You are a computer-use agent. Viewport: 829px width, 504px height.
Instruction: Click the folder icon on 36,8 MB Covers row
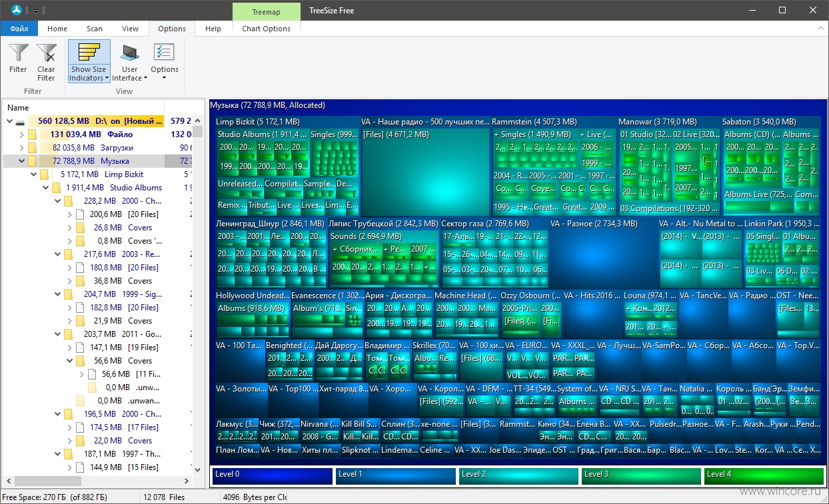point(80,281)
